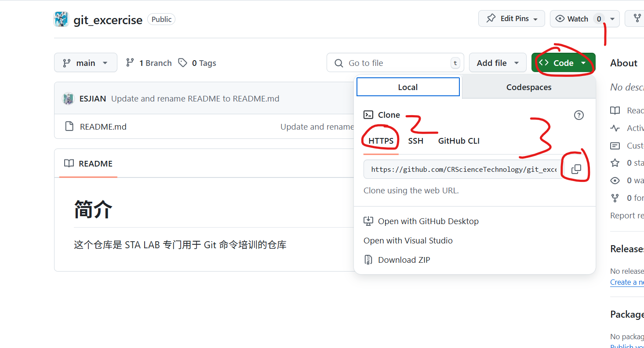Click the stars icon in About
This screenshot has height=348, width=644.
[615, 163]
